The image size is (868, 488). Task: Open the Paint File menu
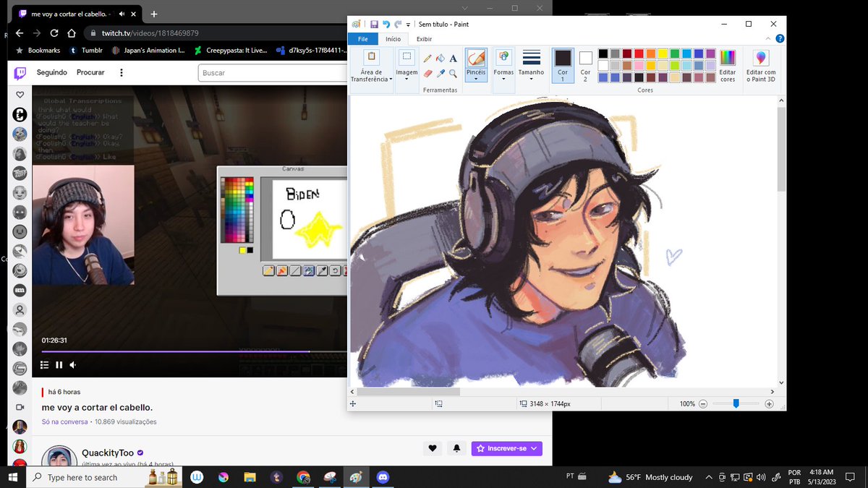pos(363,39)
